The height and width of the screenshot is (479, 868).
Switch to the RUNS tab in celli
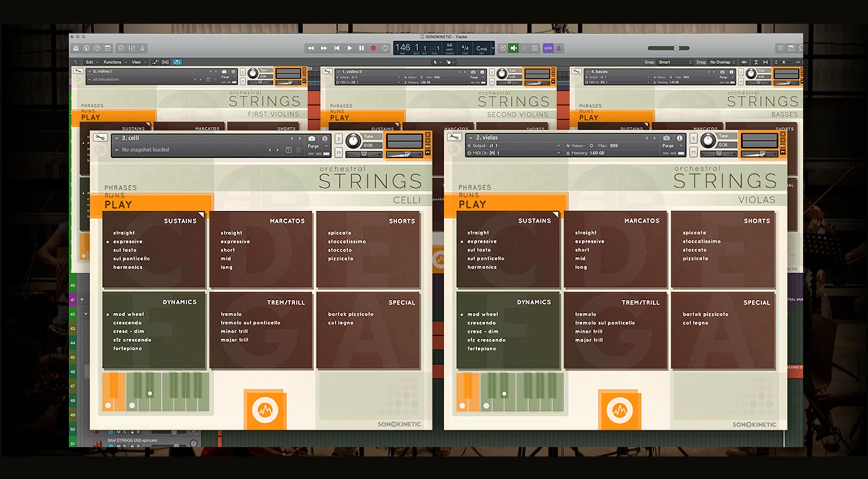click(114, 196)
